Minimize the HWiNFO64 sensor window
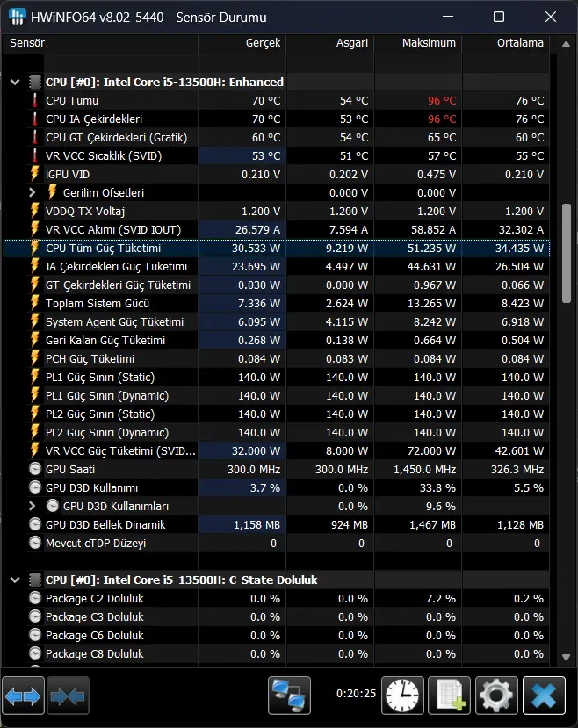Screen dimensions: 578x728 pyautogui.click(x=448, y=17)
